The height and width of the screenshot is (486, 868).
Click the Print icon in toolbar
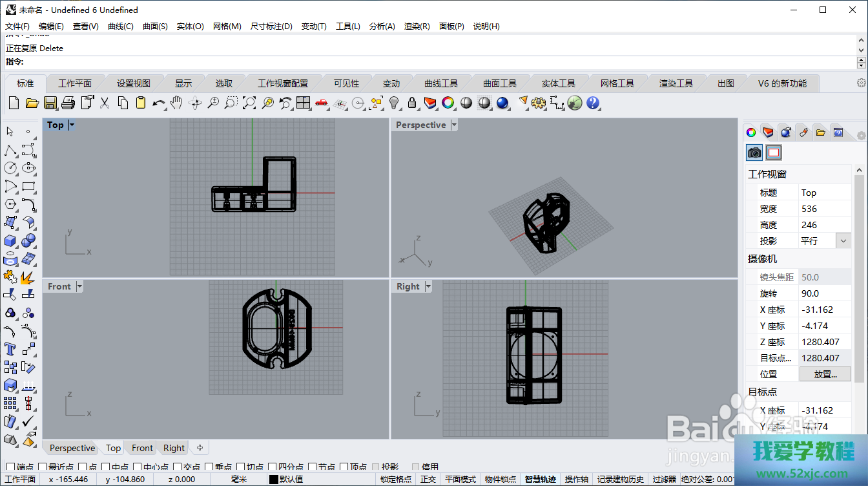click(68, 103)
